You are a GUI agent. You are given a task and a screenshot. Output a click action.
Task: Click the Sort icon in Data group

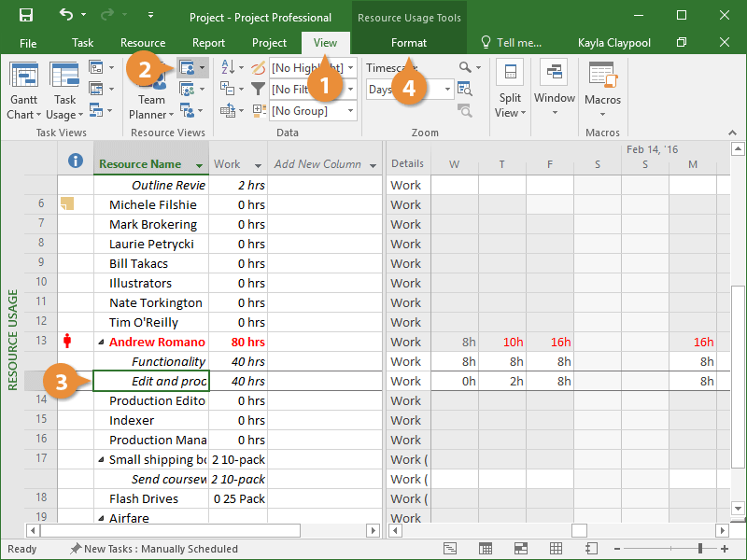click(228, 67)
